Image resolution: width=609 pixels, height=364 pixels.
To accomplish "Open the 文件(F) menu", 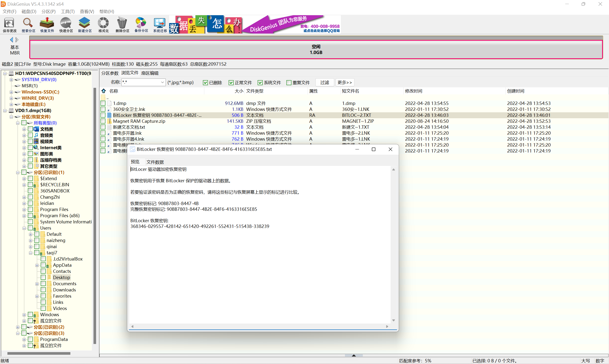I will click(x=9, y=11).
